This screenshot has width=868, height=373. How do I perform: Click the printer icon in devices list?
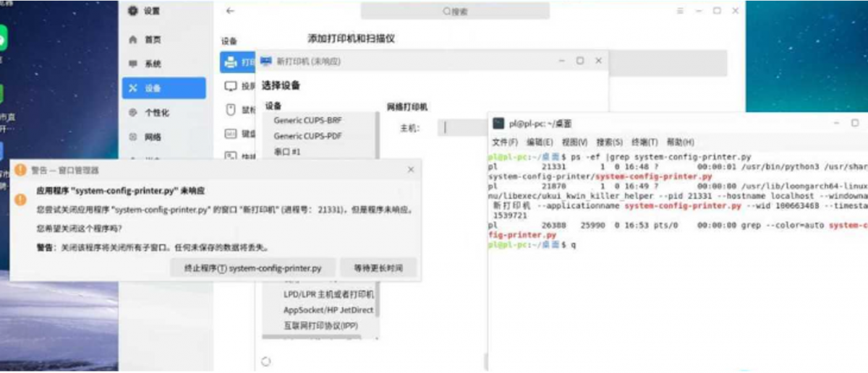pyautogui.click(x=231, y=63)
